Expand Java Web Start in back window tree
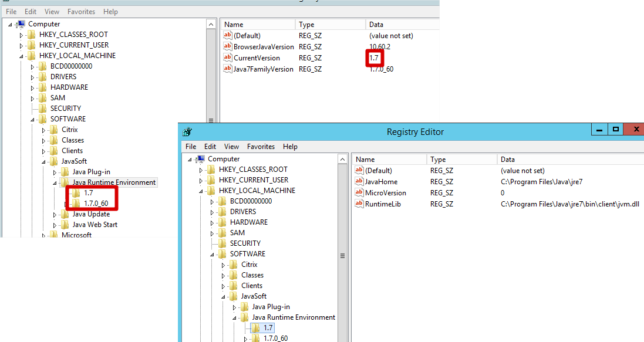The image size is (644, 342). coord(55,225)
